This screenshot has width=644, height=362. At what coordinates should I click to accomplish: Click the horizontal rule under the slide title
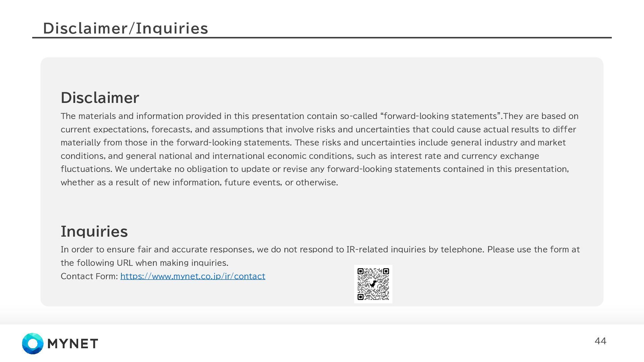point(322,38)
